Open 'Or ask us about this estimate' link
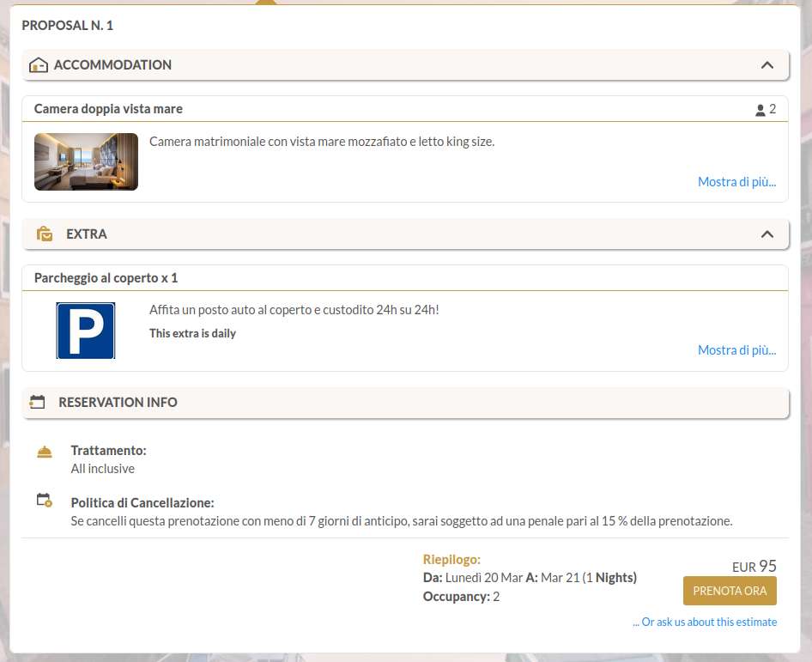 [705, 622]
